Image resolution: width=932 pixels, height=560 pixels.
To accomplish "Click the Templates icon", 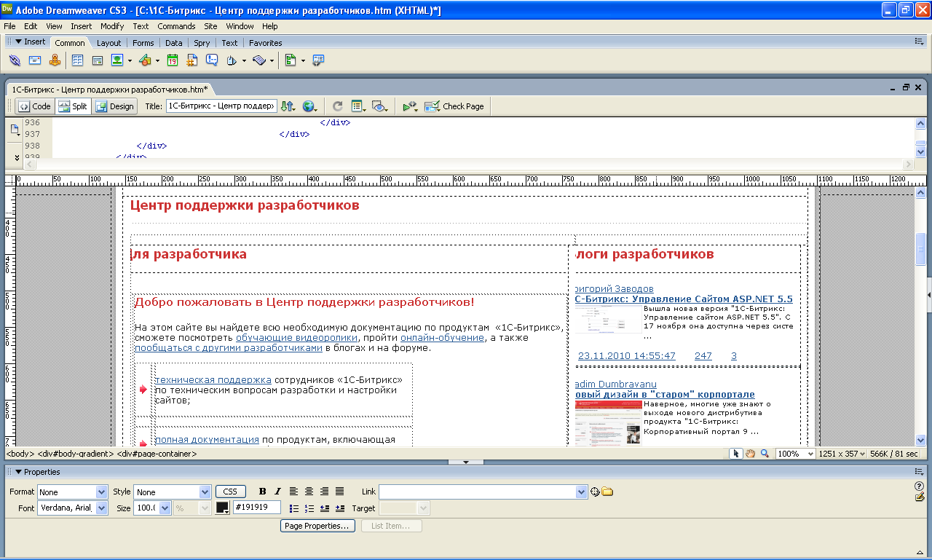I will (x=291, y=60).
